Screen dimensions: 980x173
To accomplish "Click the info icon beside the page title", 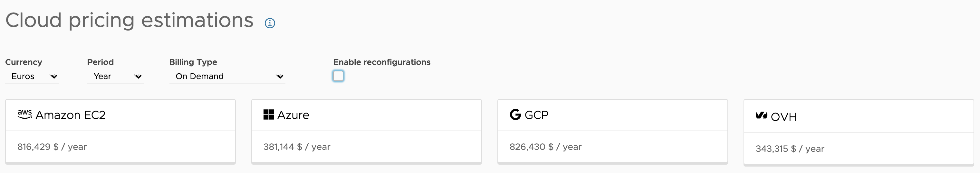I will 270,23.
